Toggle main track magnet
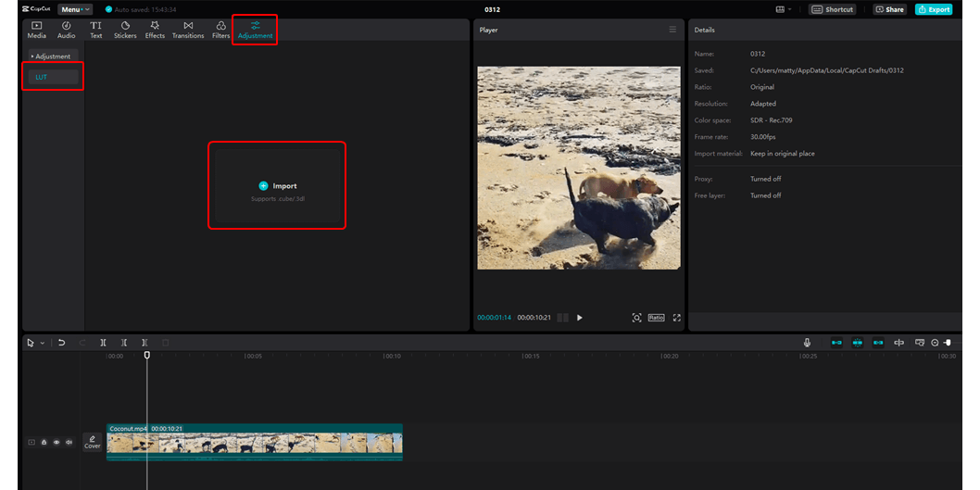The width and height of the screenshot is (980, 490). tap(836, 343)
